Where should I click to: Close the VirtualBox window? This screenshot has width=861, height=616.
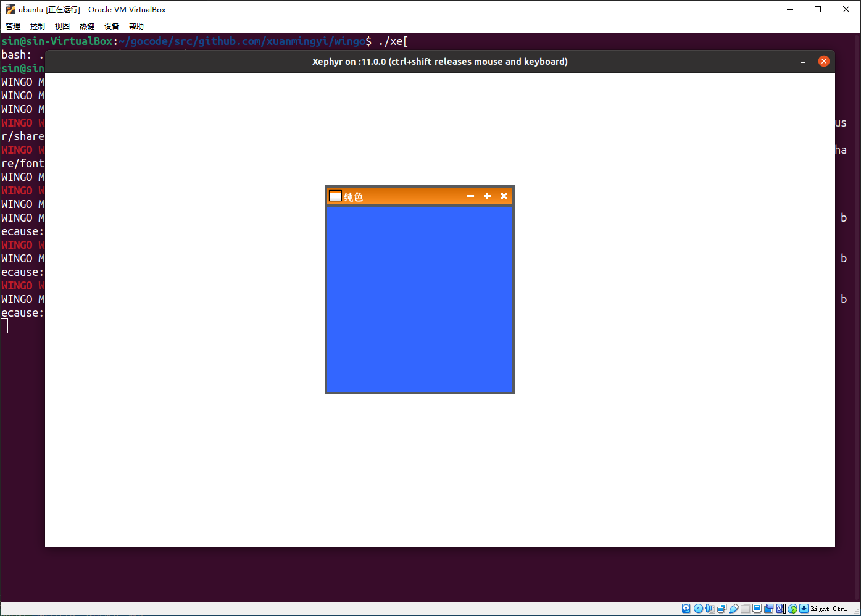tap(846, 9)
